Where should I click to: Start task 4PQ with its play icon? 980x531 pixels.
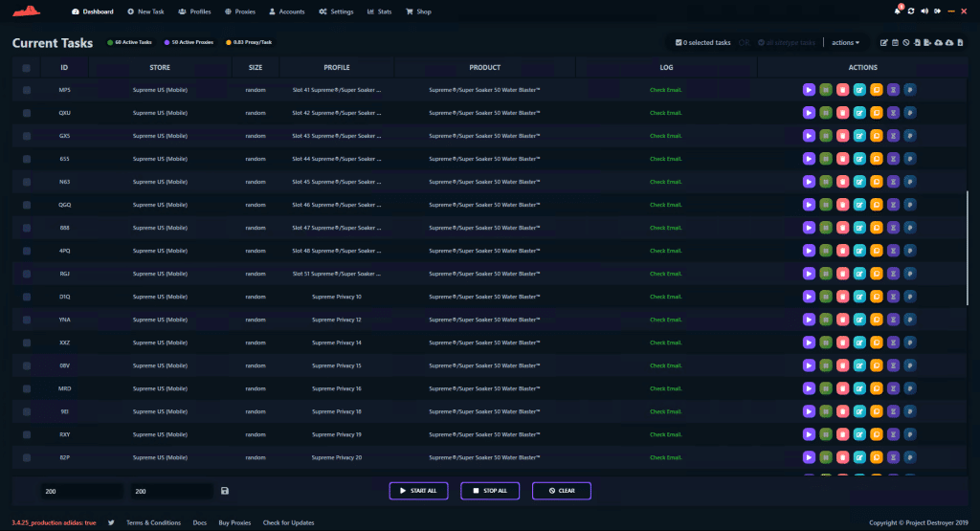point(809,251)
